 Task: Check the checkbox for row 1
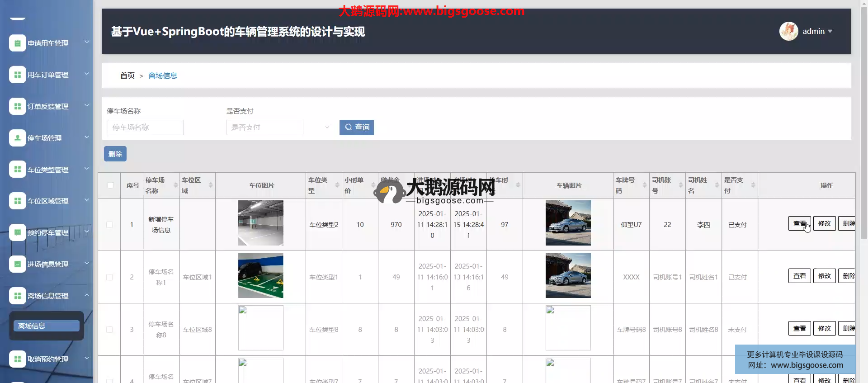point(109,225)
